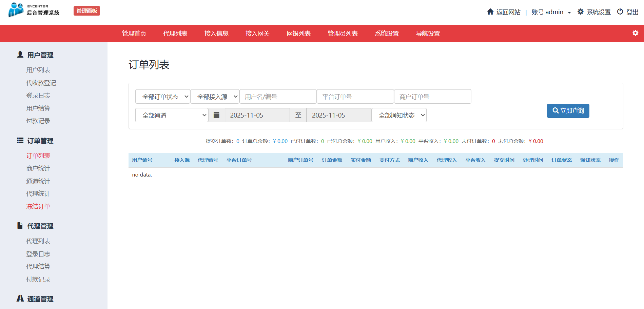Go to 代理列表 in top navigation

click(x=175, y=33)
